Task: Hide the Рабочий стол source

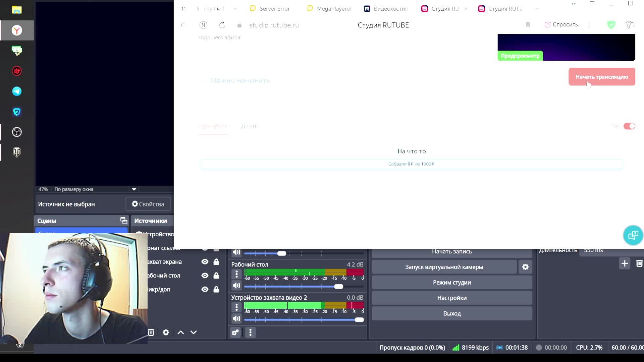Action: point(205,276)
